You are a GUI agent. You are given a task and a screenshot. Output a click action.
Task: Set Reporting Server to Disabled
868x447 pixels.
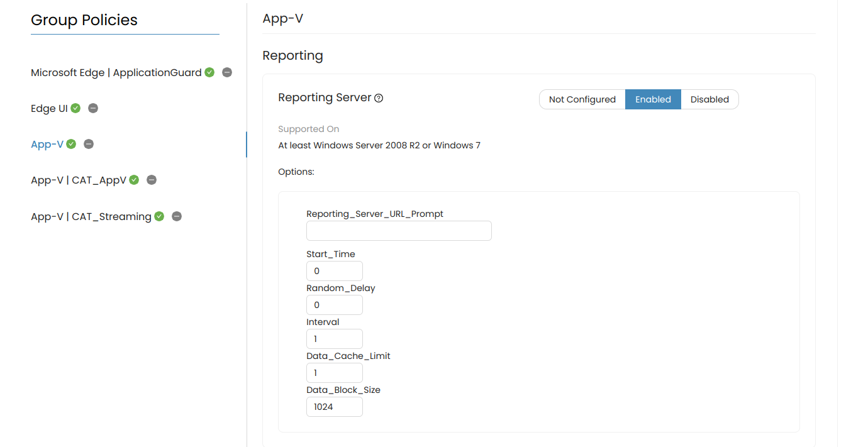pyautogui.click(x=709, y=99)
